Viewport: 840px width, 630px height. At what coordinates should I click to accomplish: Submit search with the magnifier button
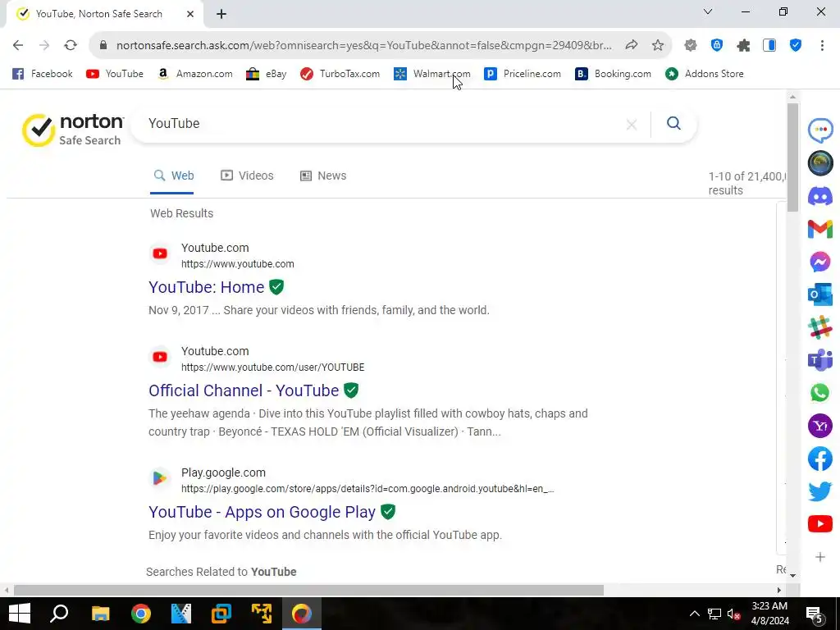674,124
